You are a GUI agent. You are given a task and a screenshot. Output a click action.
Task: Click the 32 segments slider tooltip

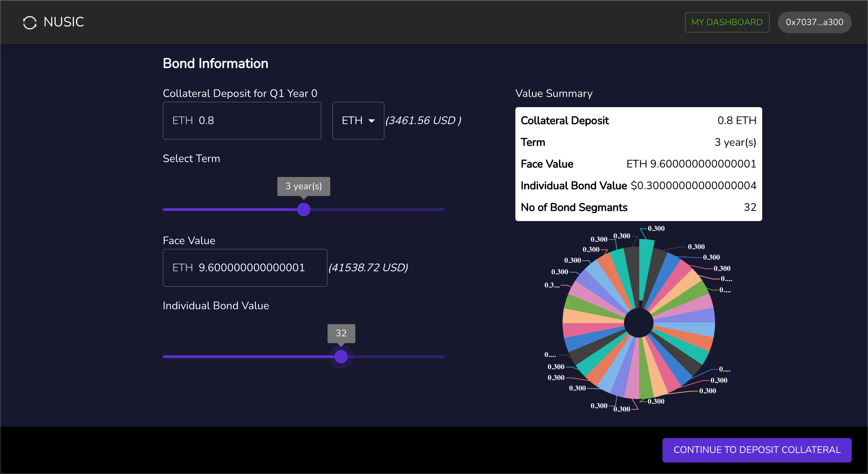[341, 333]
